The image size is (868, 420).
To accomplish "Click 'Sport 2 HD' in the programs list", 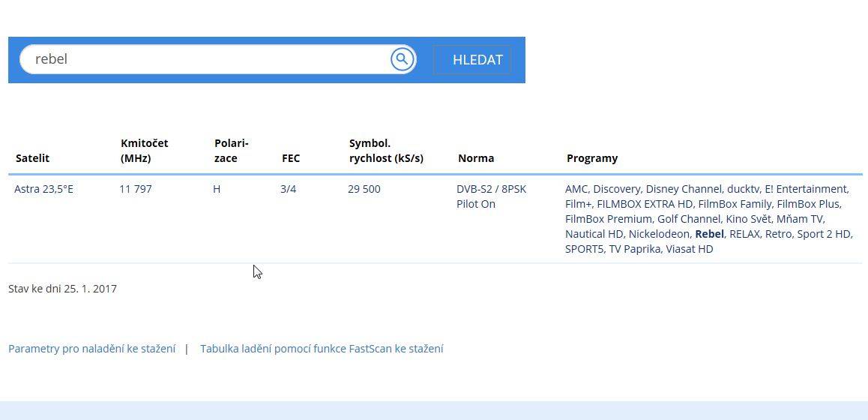I will pos(823,234).
